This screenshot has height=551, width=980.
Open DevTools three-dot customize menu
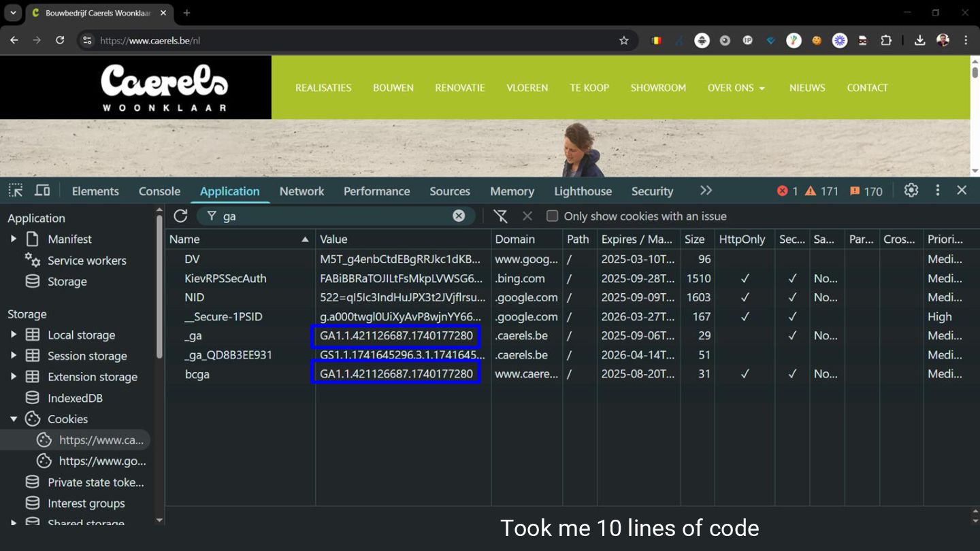[x=938, y=190]
